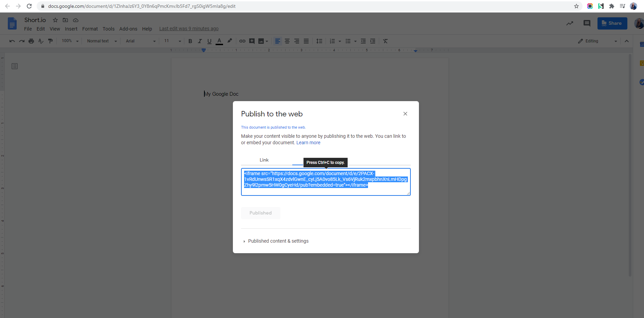This screenshot has height=318, width=644.
Task: Open the activity dashboard trend icon
Action: point(570,23)
